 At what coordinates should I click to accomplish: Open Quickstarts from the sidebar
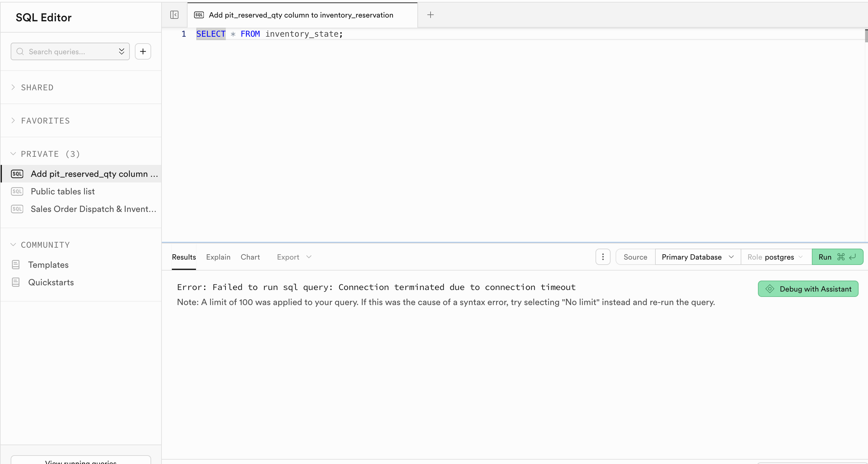point(51,282)
